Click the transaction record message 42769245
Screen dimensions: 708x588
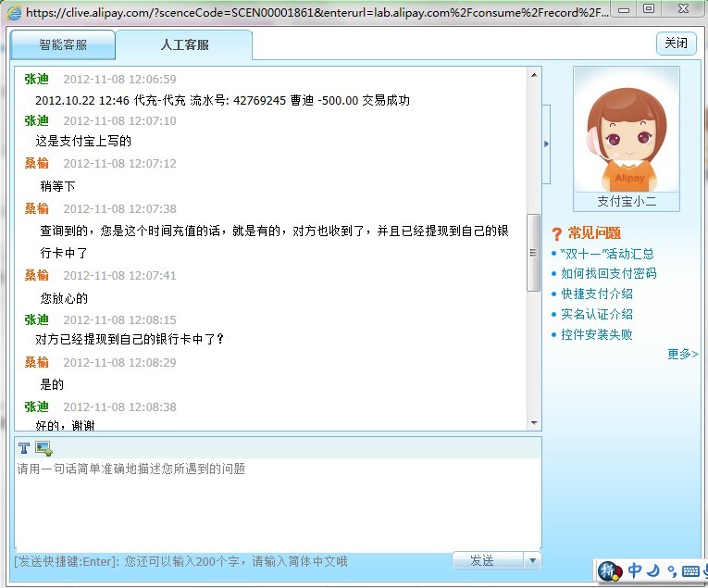[x=222, y=100]
